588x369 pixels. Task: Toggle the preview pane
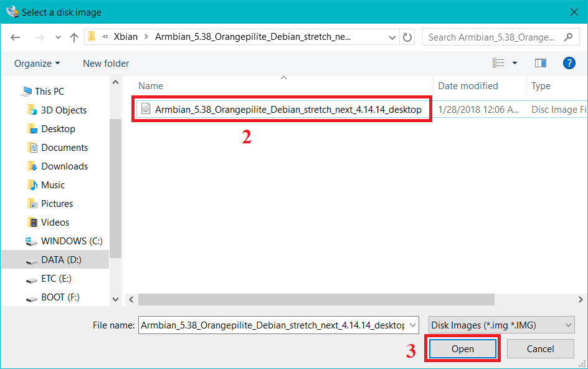[541, 63]
